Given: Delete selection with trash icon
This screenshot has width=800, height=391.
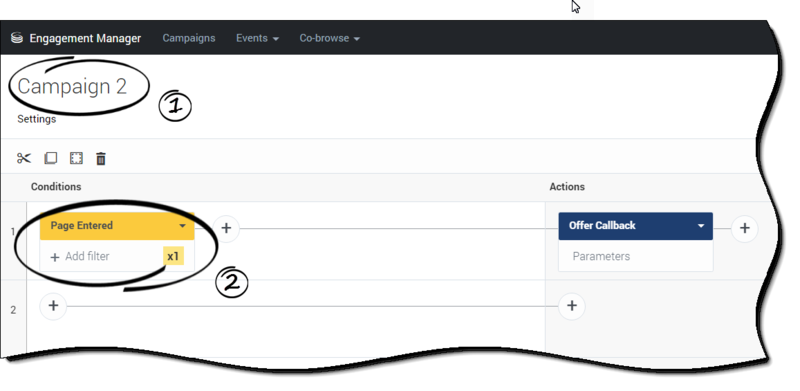Looking at the screenshot, I should 101,159.
